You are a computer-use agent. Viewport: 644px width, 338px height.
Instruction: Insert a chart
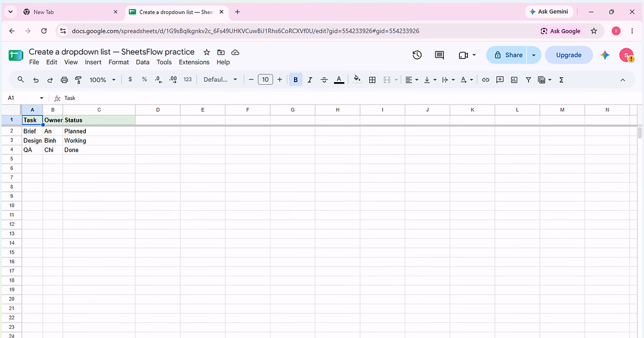tap(514, 79)
